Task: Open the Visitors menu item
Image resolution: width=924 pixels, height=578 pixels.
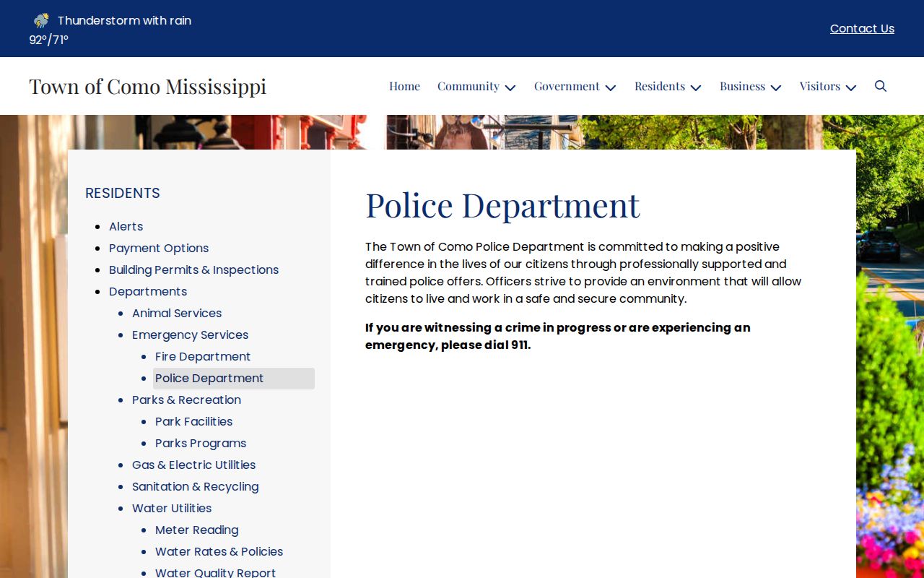Action: click(820, 86)
